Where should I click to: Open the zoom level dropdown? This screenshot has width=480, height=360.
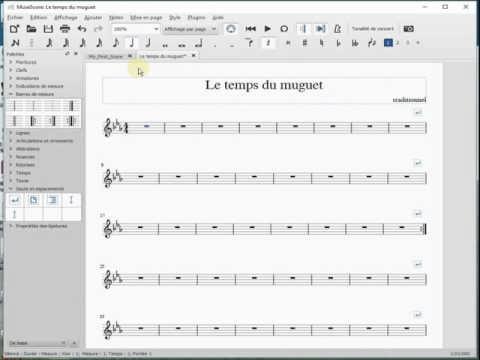(135, 29)
